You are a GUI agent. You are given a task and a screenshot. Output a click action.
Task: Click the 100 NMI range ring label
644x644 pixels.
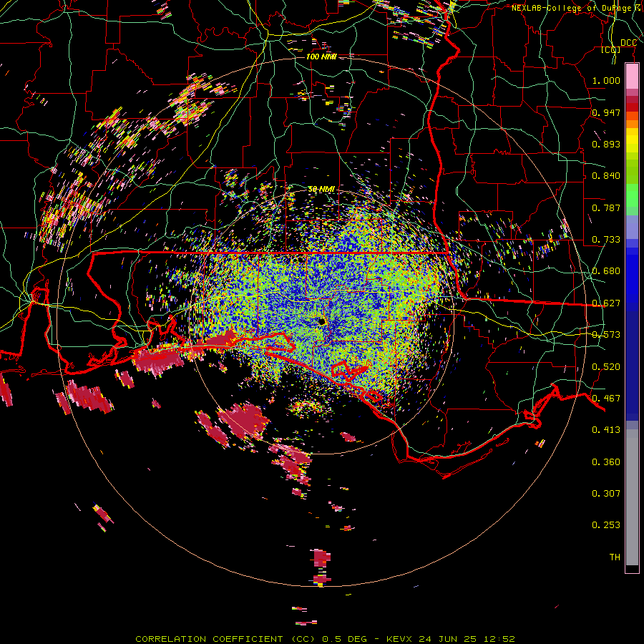(321, 57)
